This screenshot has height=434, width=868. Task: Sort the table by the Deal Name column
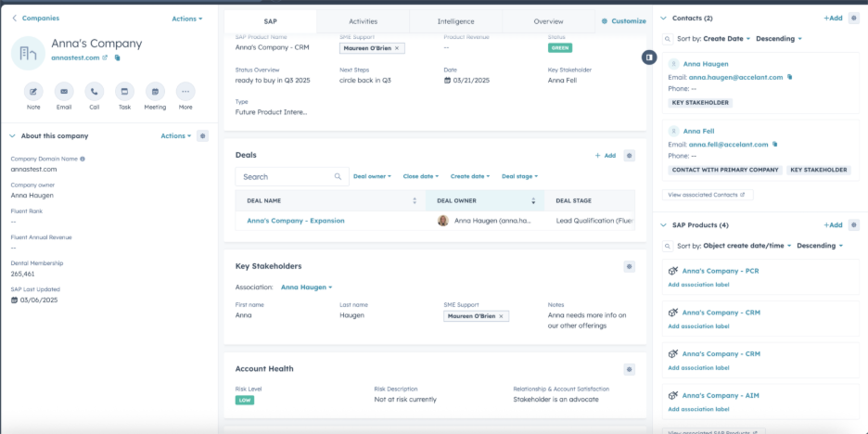[x=415, y=200]
